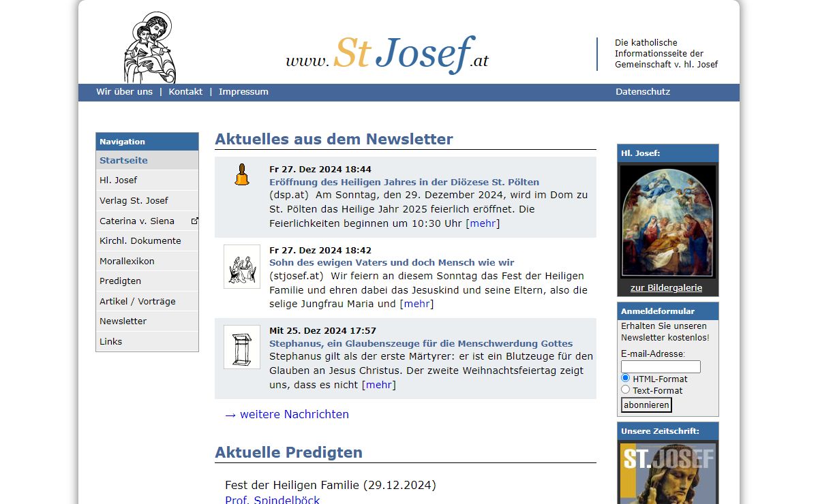This screenshot has width=818, height=504.
Task: Open the Datenschutz page
Action: tap(642, 92)
